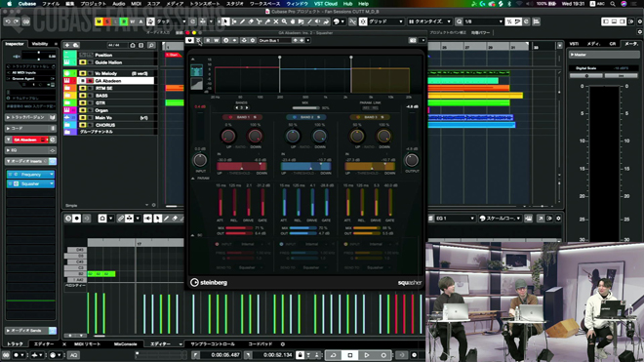
Task: Open the MIDI menu
Action: point(136,4)
